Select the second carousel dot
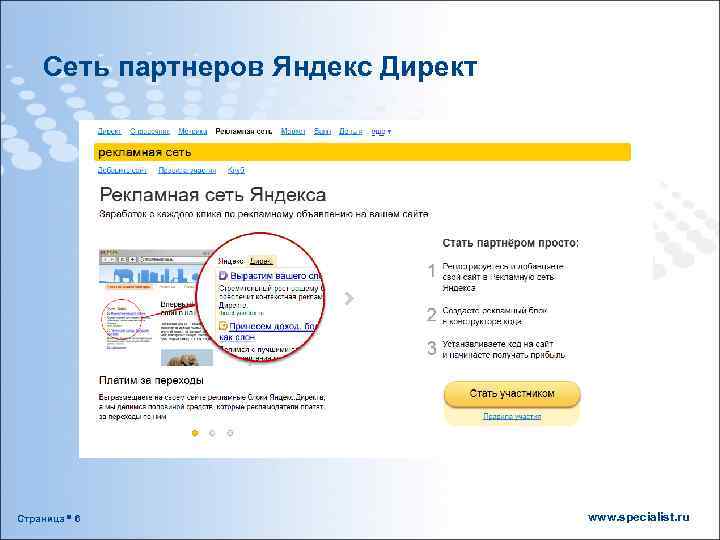The width and height of the screenshot is (720, 540). [212, 433]
